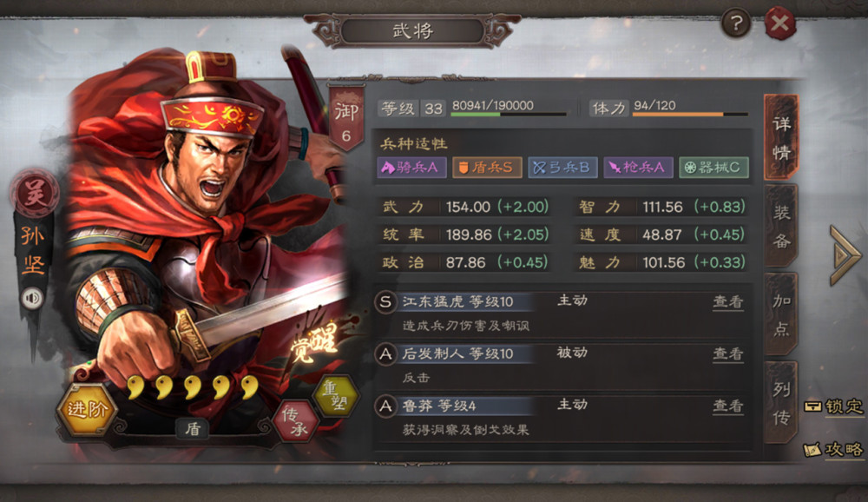The width and height of the screenshot is (868, 502).
Task: Switch to the 装备 tab
Action: coord(780,226)
